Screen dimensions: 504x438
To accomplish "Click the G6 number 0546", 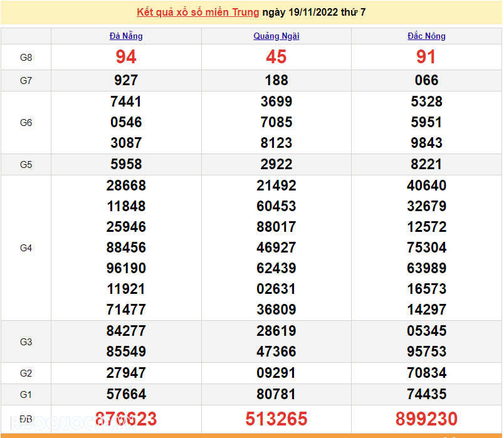I will click(x=126, y=122).
